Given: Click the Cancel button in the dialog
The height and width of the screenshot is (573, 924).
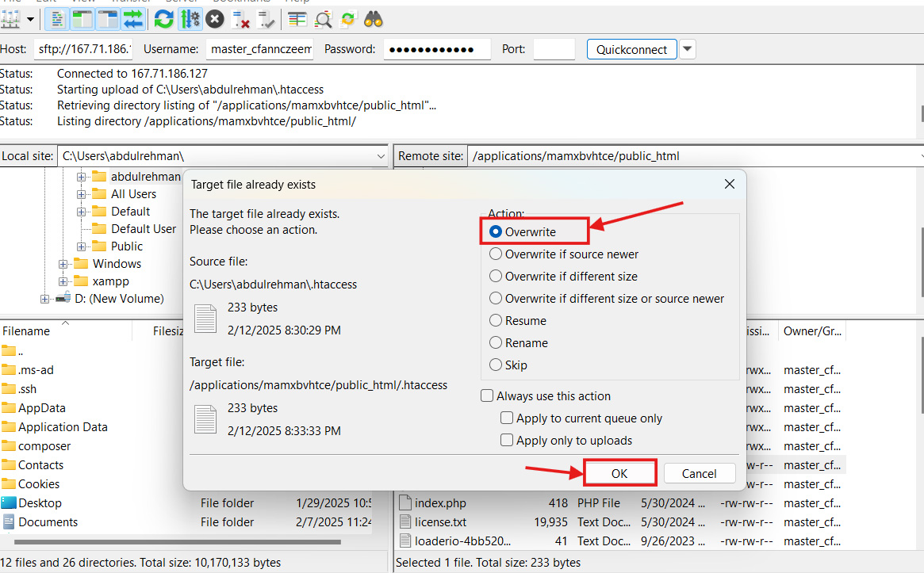Looking at the screenshot, I should coord(699,473).
